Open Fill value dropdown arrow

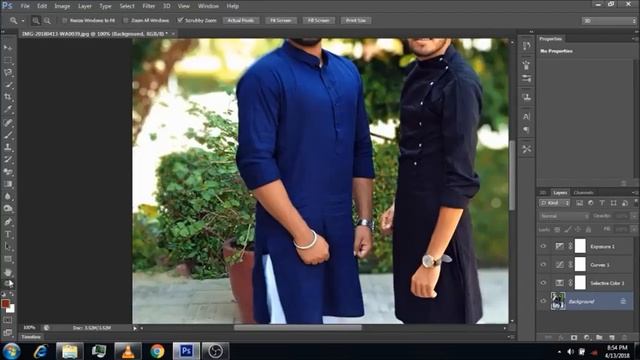(633, 230)
